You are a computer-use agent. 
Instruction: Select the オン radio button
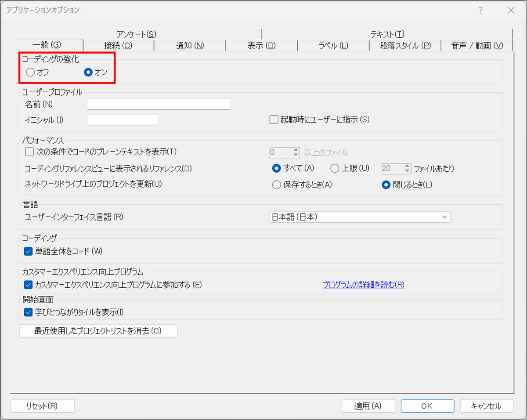click(88, 72)
